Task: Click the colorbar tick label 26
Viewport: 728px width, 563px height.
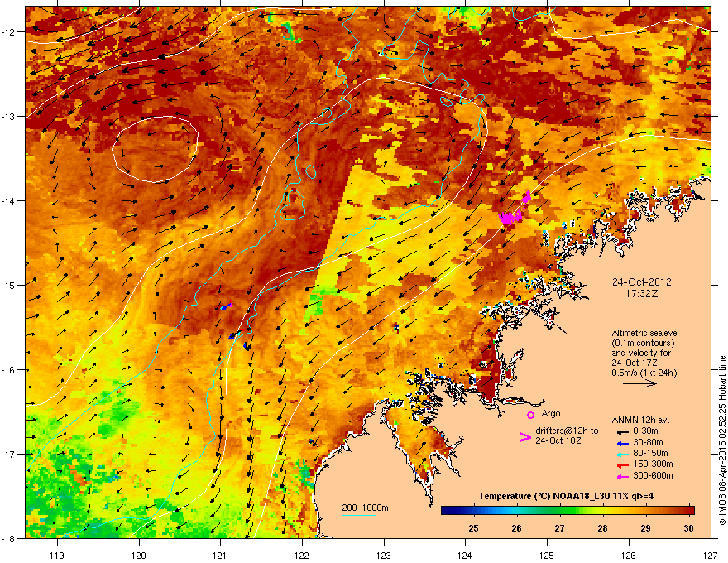Action: [x=516, y=528]
